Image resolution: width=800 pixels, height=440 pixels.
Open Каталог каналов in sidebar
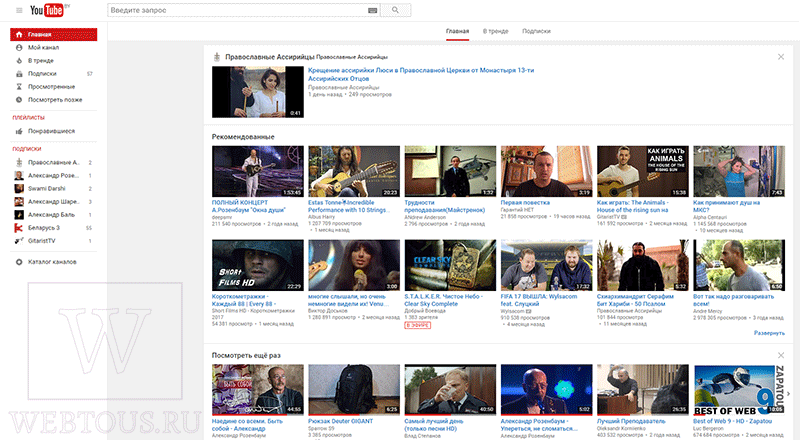point(52,262)
